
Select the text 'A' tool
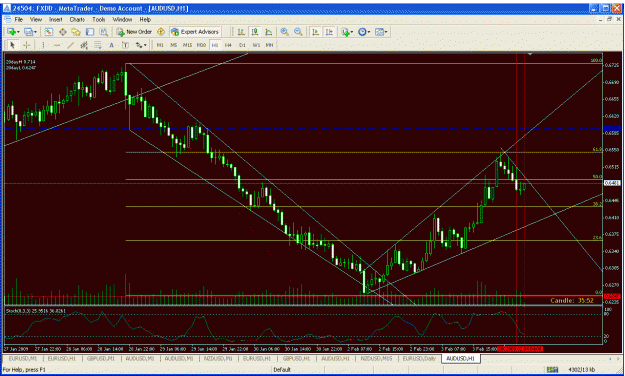click(112, 45)
